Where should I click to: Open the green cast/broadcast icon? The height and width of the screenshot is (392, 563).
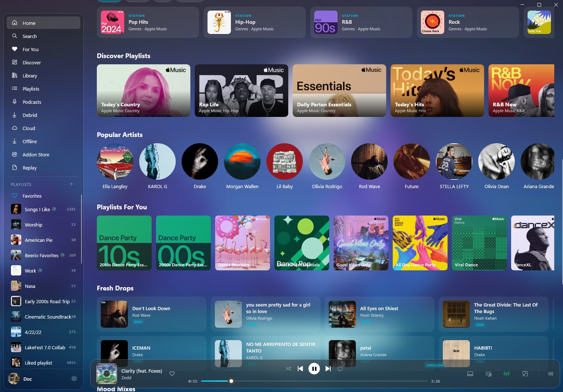(x=506, y=374)
